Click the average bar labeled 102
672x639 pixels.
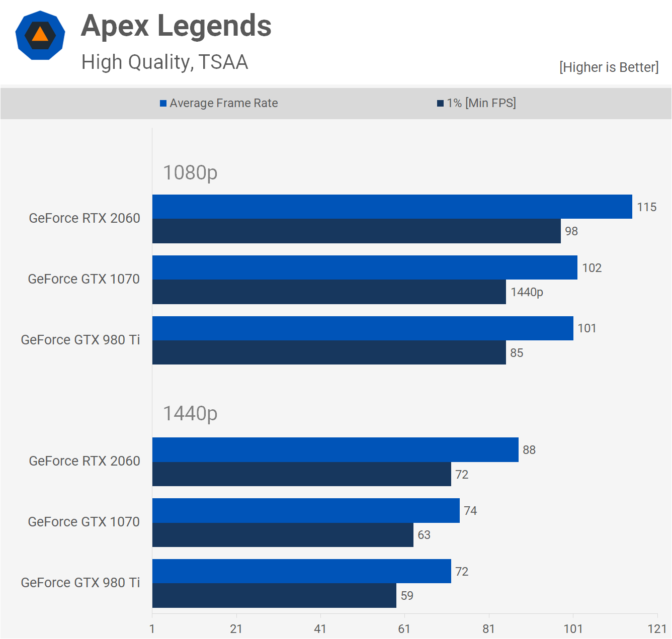click(x=365, y=267)
